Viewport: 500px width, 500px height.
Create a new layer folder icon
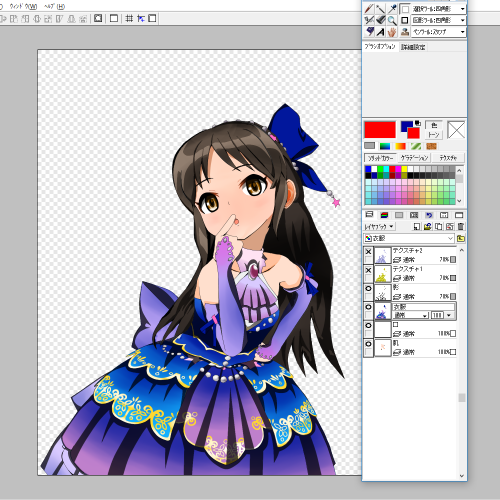coord(428,227)
